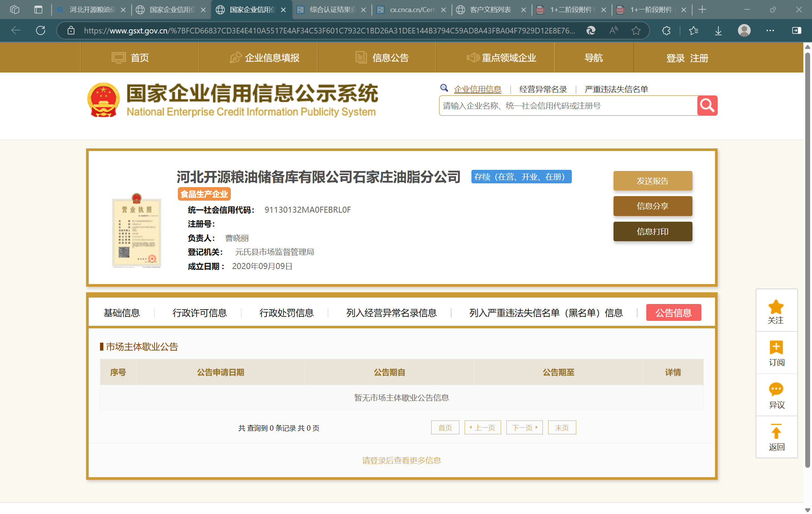The height and width of the screenshot is (514, 812).
Task: Click pagination 下一页 button
Action: pyautogui.click(x=524, y=428)
